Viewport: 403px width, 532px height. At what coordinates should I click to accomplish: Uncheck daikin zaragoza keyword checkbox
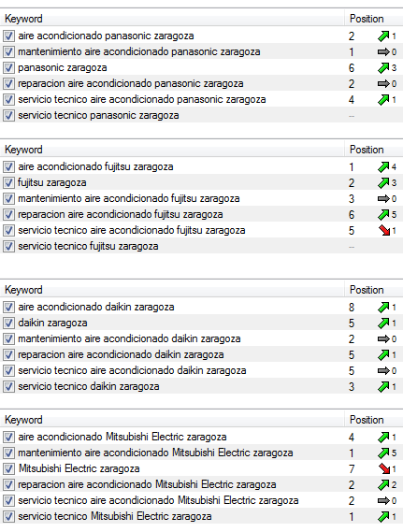pyautogui.click(x=8, y=323)
